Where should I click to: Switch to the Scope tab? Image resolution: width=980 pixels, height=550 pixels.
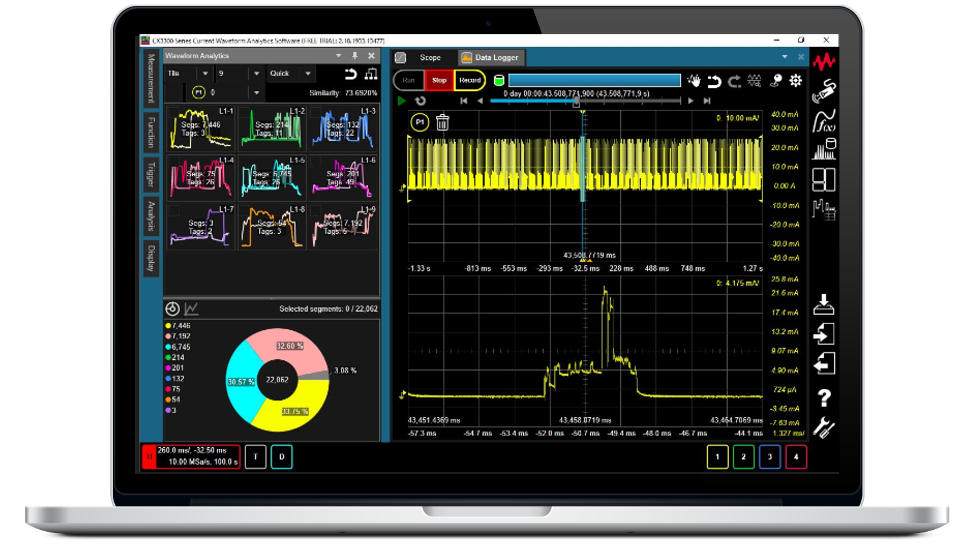point(430,57)
